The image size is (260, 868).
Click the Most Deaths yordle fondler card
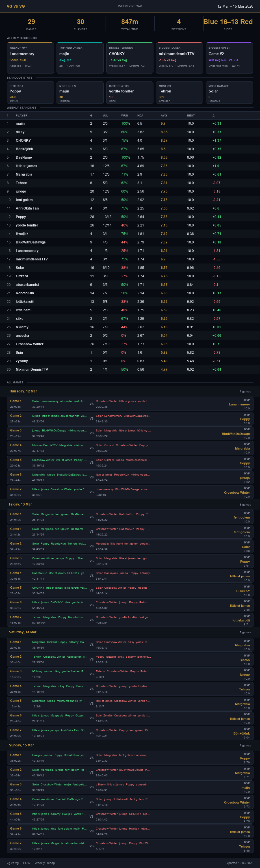[130, 93]
